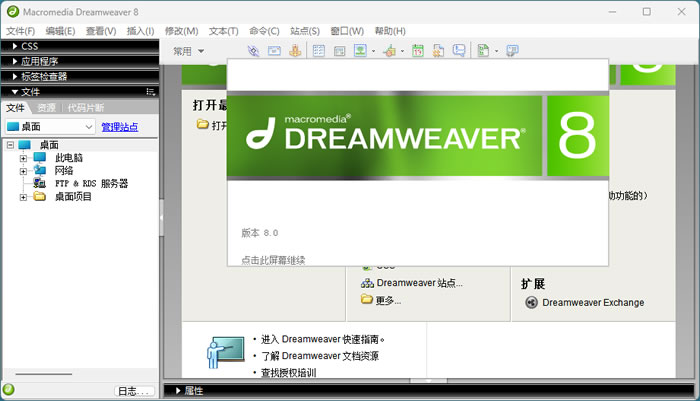
Task: Open the 常用 insert category dropdown
Action: pyautogui.click(x=188, y=51)
